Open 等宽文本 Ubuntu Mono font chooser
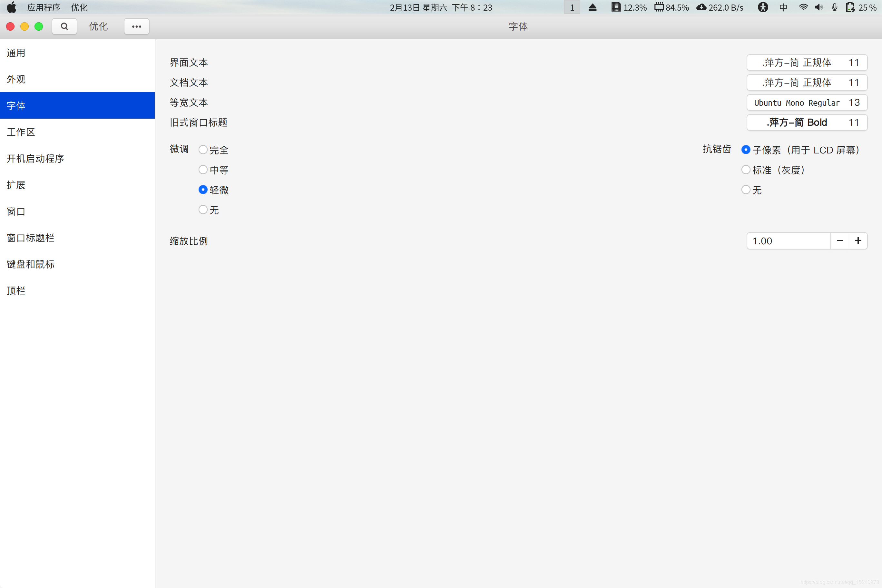 (807, 103)
